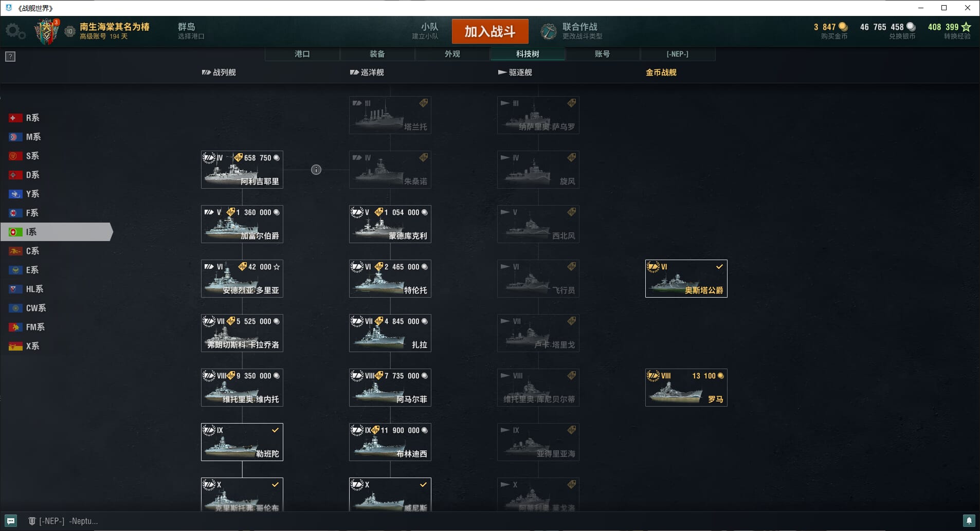Click the gold coin purchase icon

[843, 27]
